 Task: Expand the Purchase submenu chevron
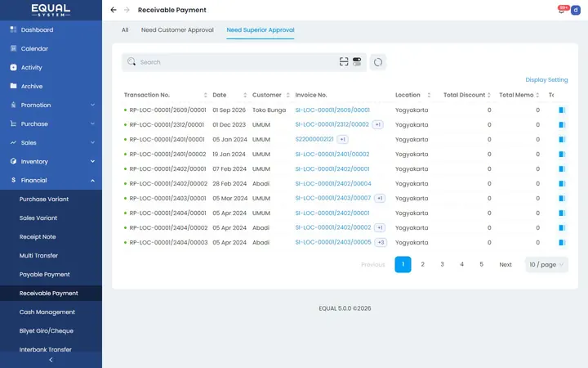click(x=92, y=123)
